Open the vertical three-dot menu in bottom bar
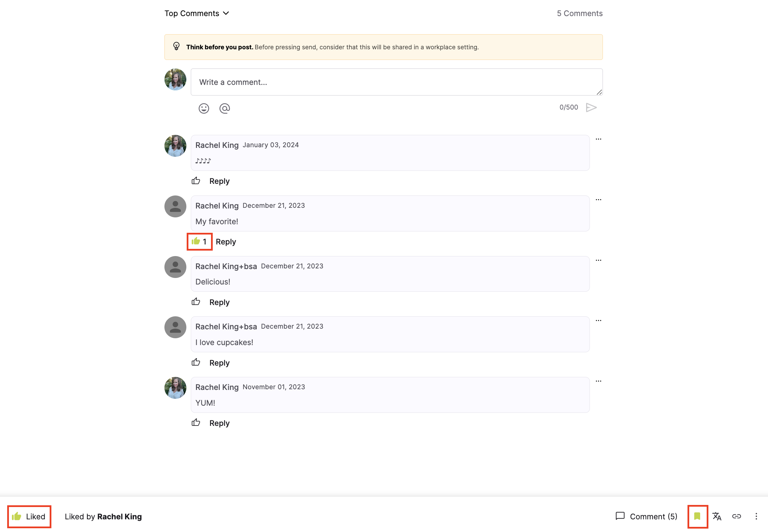Image resolution: width=768 pixels, height=532 pixels. (x=756, y=516)
